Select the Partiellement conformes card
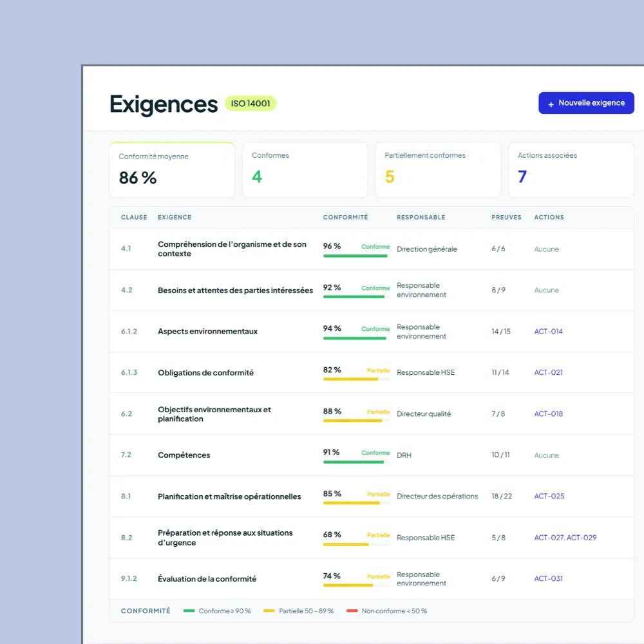The height and width of the screenshot is (644, 644). (438, 169)
